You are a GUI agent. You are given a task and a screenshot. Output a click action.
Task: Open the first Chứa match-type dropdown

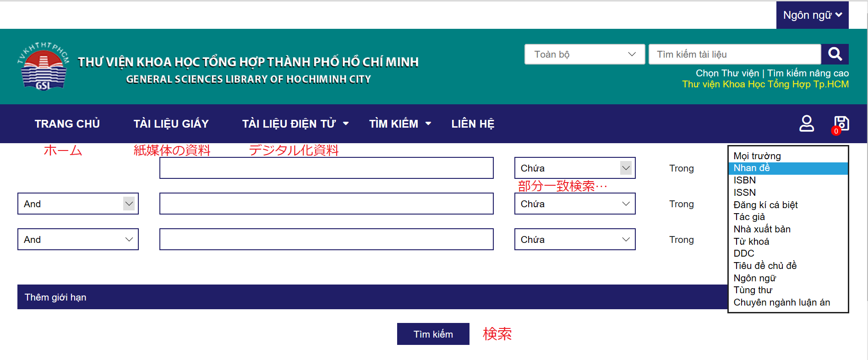pos(575,168)
